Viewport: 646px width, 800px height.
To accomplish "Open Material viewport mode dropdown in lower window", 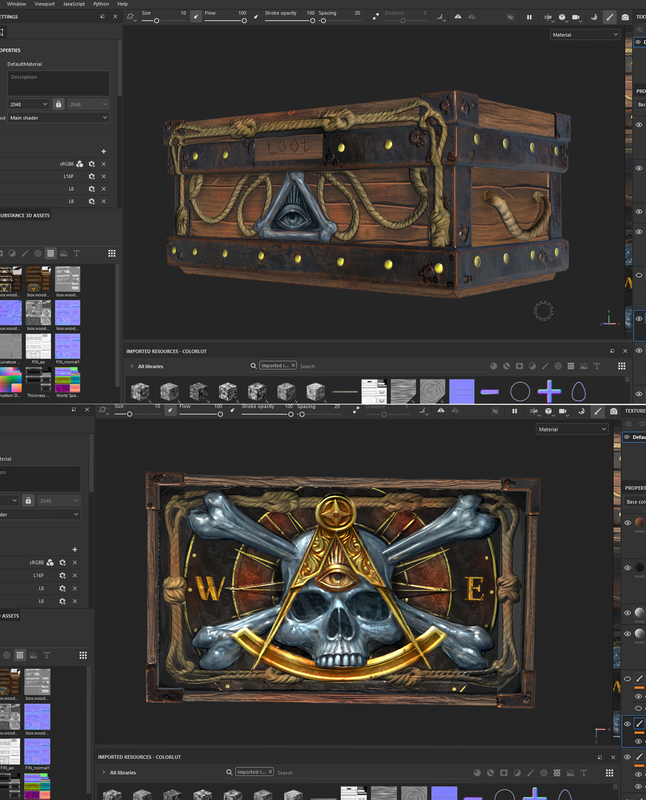I will pyautogui.click(x=572, y=429).
